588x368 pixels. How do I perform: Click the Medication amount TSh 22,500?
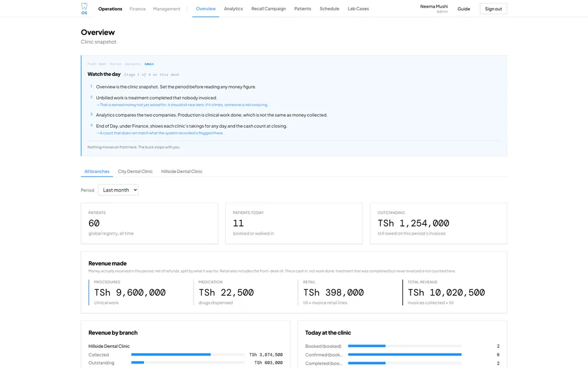pyautogui.click(x=226, y=293)
